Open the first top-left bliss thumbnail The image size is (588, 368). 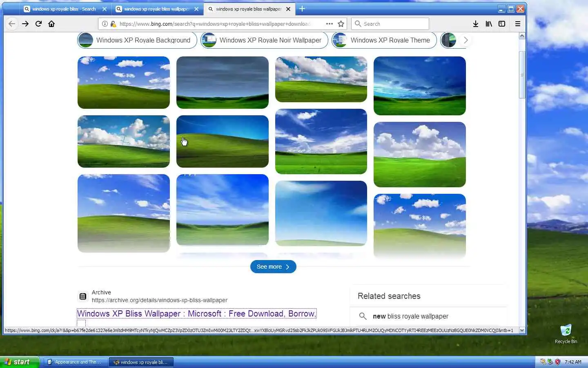tap(124, 83)
